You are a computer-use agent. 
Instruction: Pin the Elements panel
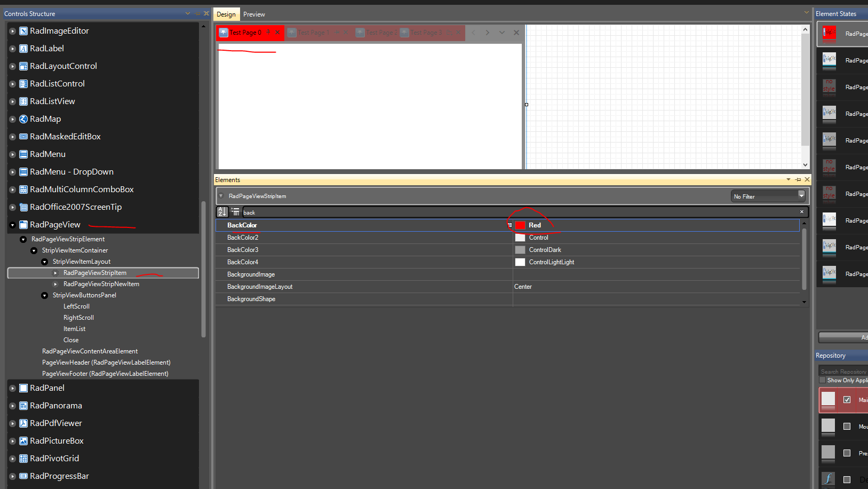(x=798, y=180)
